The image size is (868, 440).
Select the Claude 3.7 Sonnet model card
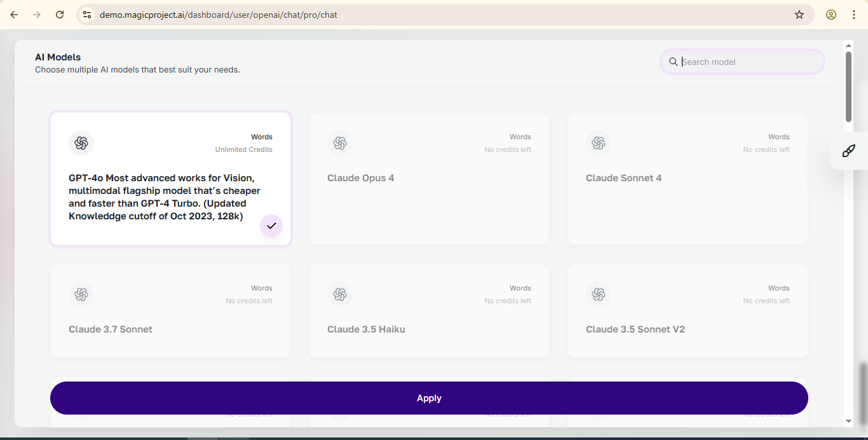[x=170, y=311]
